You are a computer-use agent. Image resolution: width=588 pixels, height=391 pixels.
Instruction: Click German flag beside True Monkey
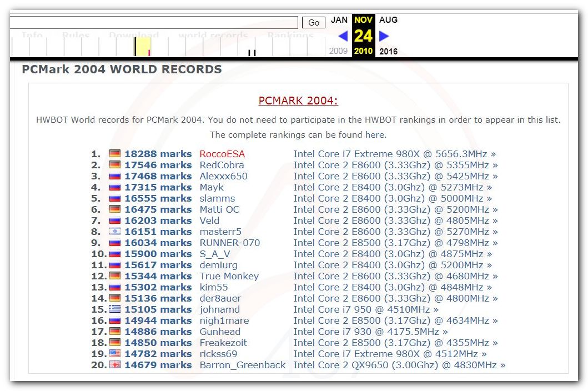click(115, 276)
